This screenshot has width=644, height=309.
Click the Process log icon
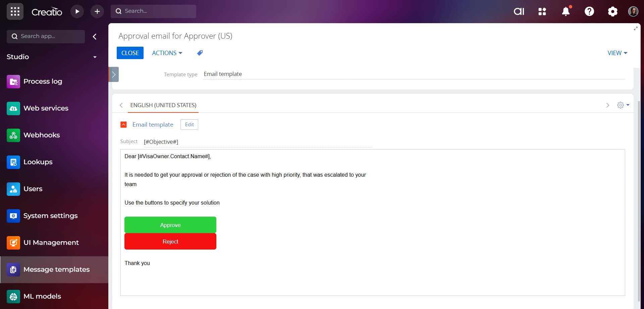coord(13,82)
